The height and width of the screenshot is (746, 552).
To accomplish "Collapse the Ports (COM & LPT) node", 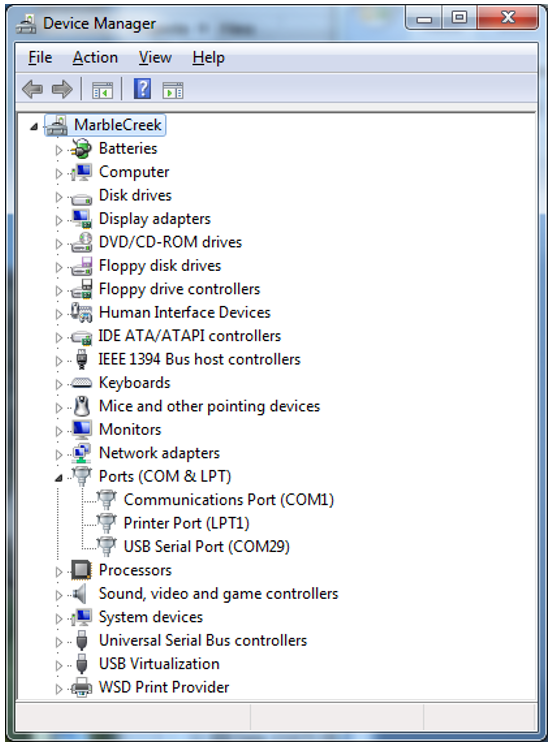I will [59, 477].
